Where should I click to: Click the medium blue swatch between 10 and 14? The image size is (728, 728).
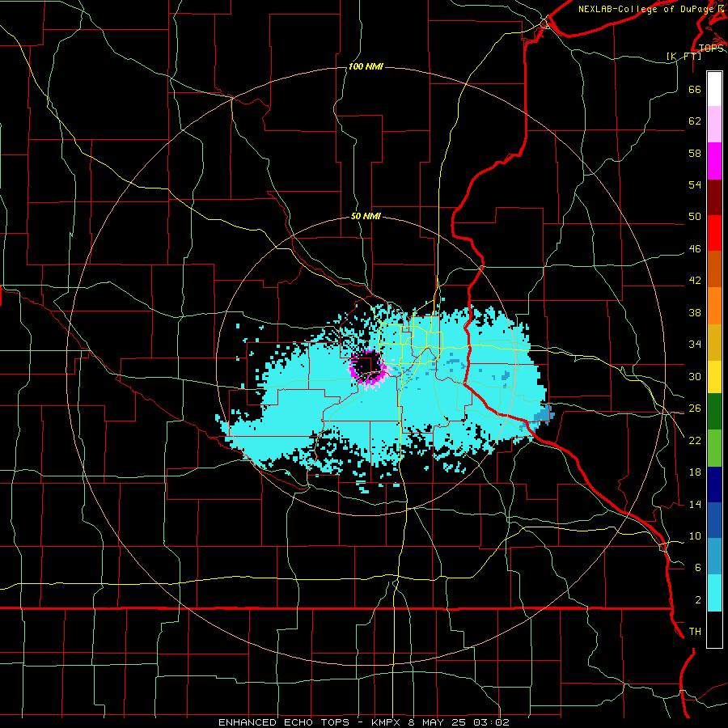(714, 520)
